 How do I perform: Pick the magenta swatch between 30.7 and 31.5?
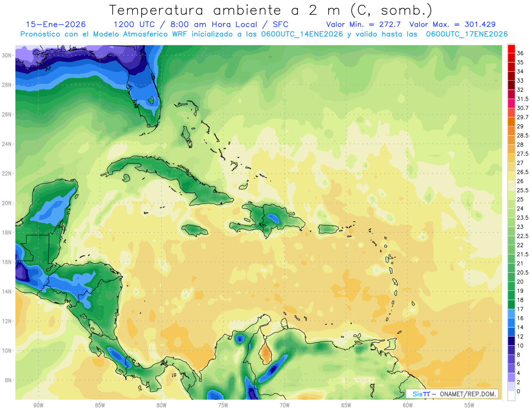point(511,103)
